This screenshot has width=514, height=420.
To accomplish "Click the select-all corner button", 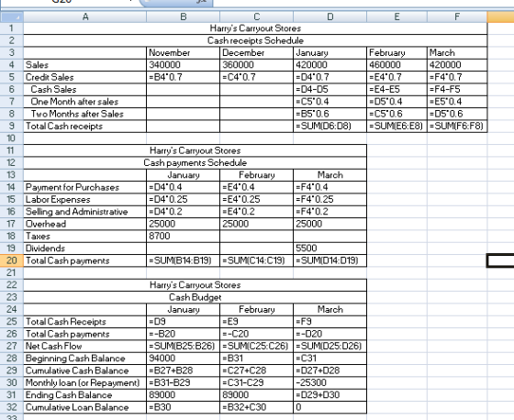I will click(x=11, y=17).
